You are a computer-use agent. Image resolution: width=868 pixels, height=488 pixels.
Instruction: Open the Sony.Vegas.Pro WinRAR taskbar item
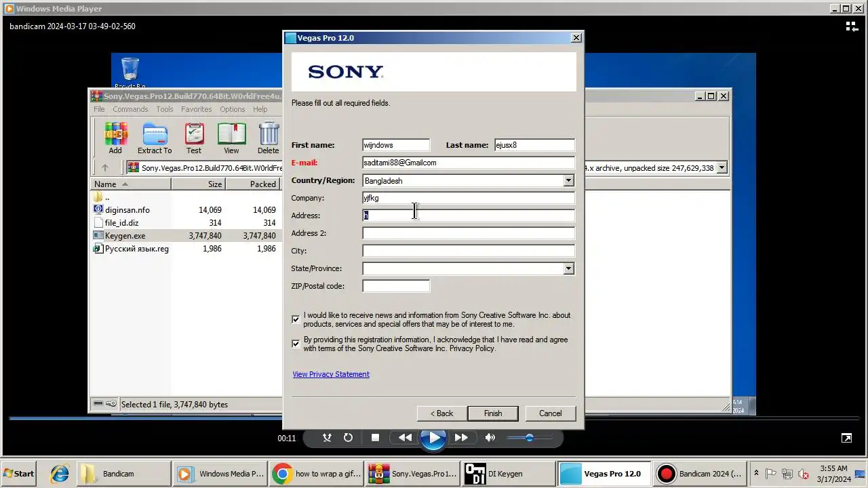click(412, 474)
